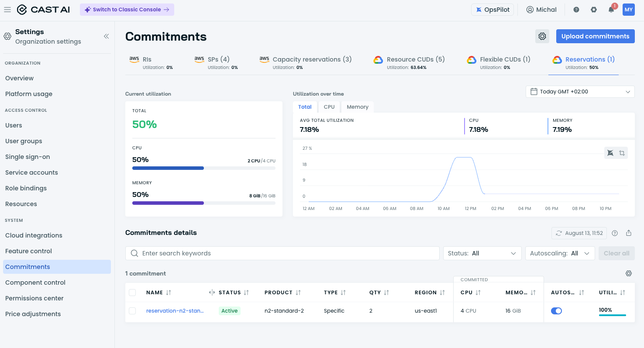This screenshot has height=348, width=644.
Task: Open the reservation-n2-stan commitment link
Action: click(175, 311)
